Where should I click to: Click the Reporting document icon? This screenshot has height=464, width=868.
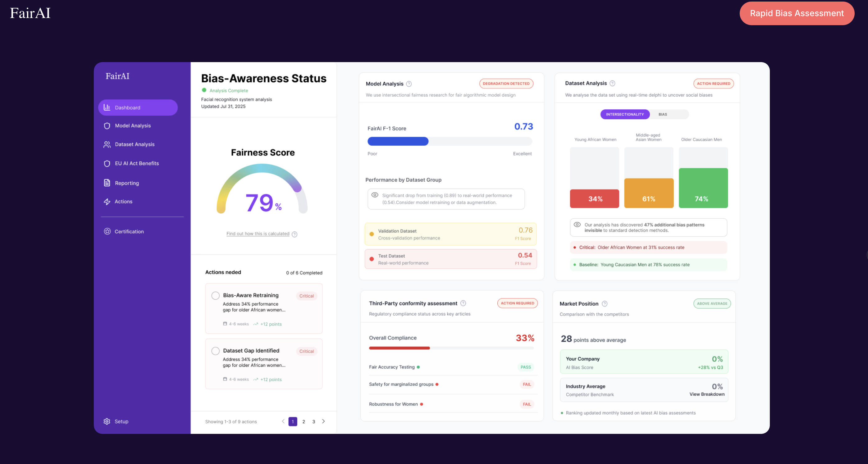coord(107,183)
